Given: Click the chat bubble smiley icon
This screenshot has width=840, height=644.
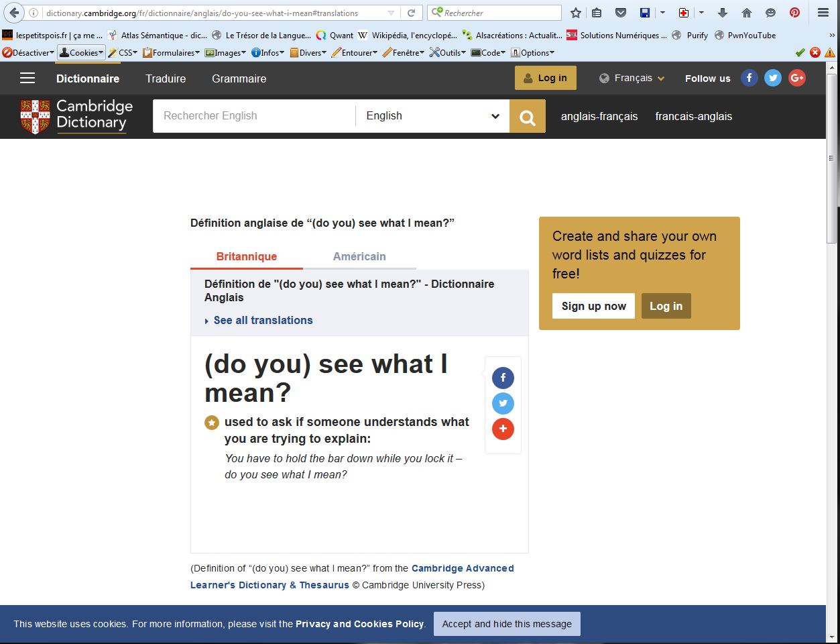Looking at the screenshot, I should (x=770, y=13).
